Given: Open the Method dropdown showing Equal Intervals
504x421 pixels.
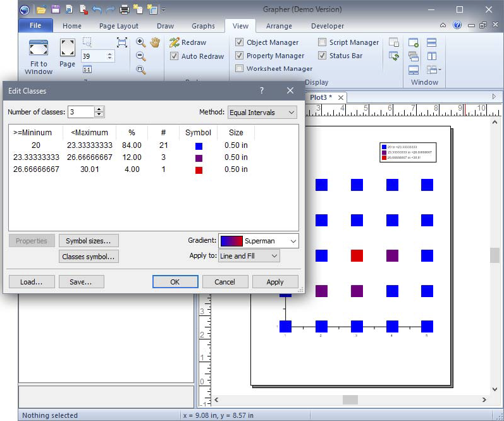Looking at the screenshot, I should coord(262,113).
